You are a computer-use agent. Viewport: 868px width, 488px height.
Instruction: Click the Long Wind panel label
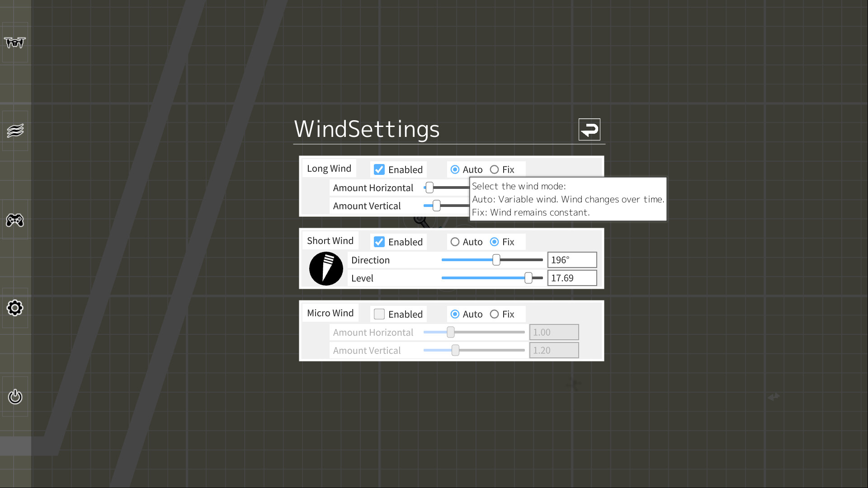pos(329,168)
